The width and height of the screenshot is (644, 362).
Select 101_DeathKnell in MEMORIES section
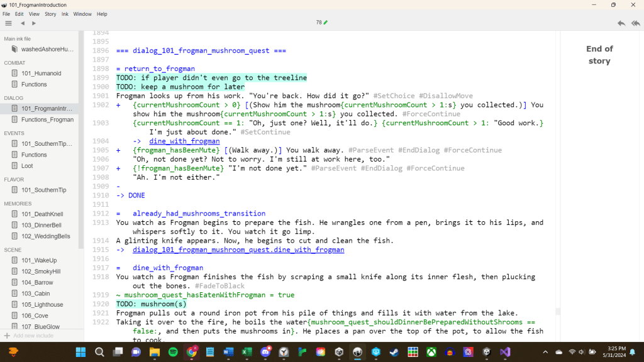(42, 214)
